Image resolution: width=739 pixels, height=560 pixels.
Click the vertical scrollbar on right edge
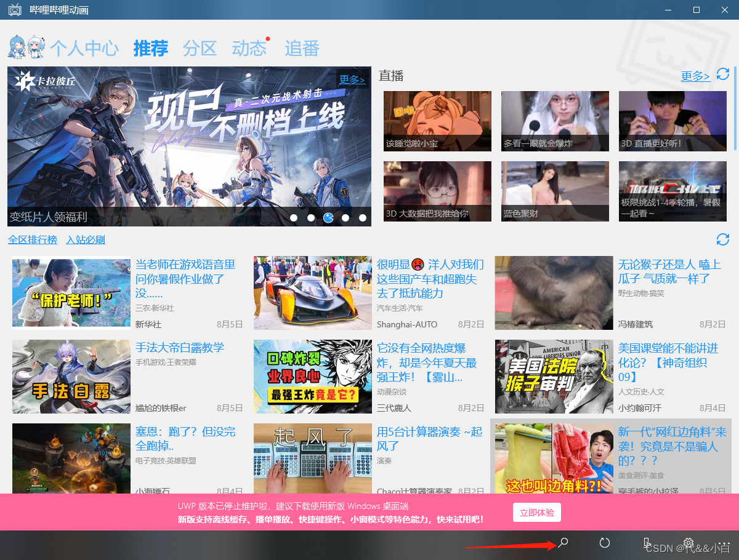[x=735, y=108]
